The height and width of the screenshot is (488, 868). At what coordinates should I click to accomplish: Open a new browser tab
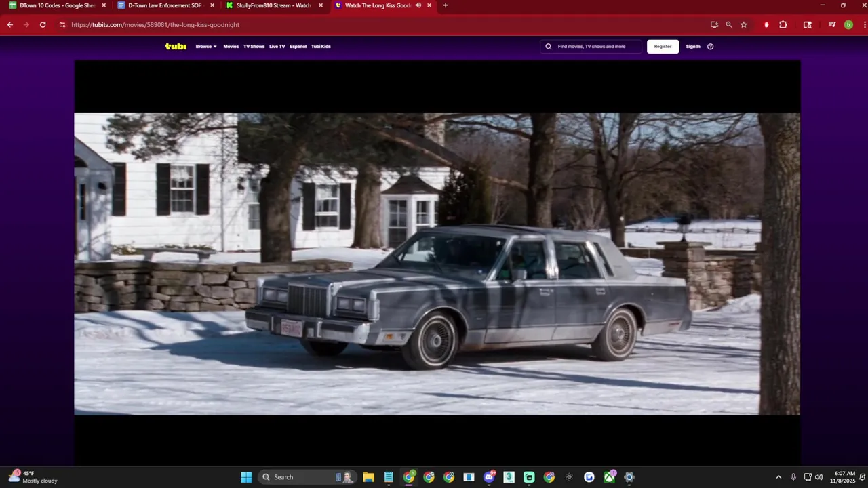445,5
